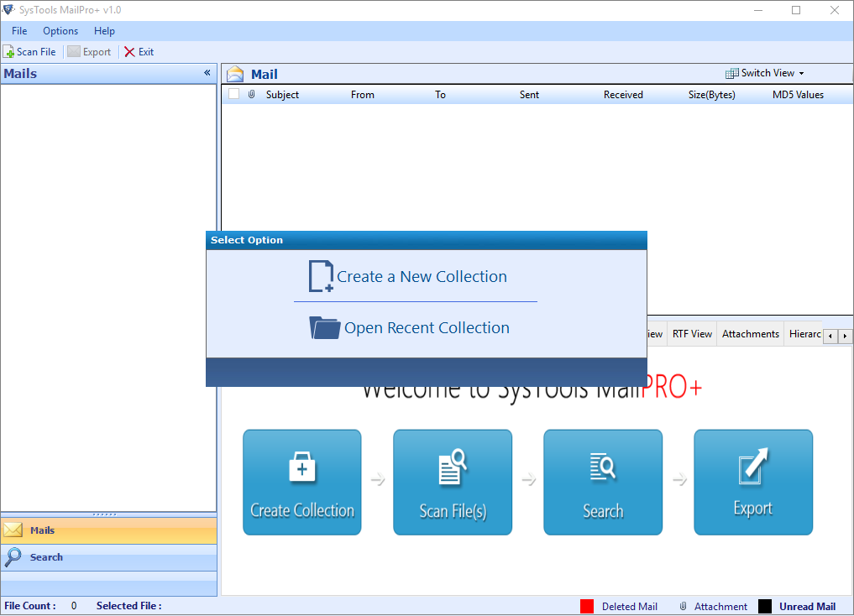Click the left tab scroll arrow
Viewport: 854px width, 616px height.
[x=830, y=336]
